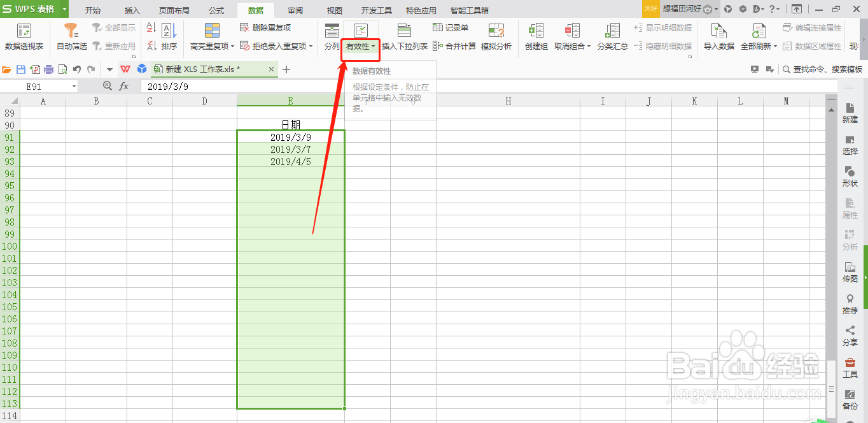Image resolution: width=868 pixels, height=423 pixels.
Task: Open the 智能工具箱 ribbon tab
Action: (469, 10)
